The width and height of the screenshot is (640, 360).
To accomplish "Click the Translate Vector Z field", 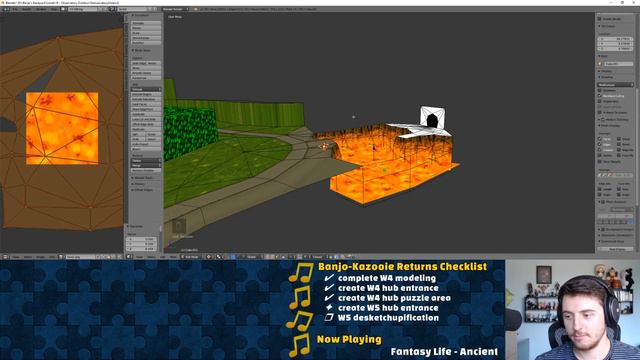I will tap(142, 249).
